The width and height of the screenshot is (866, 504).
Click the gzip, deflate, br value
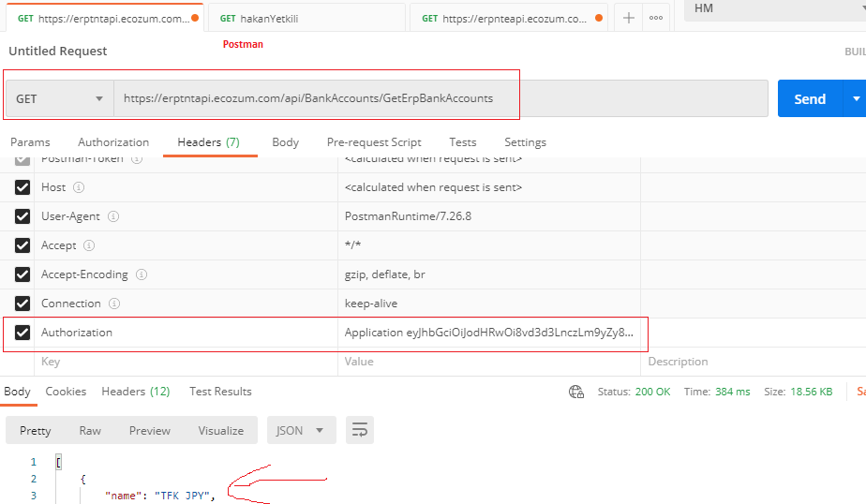(385, 274)
